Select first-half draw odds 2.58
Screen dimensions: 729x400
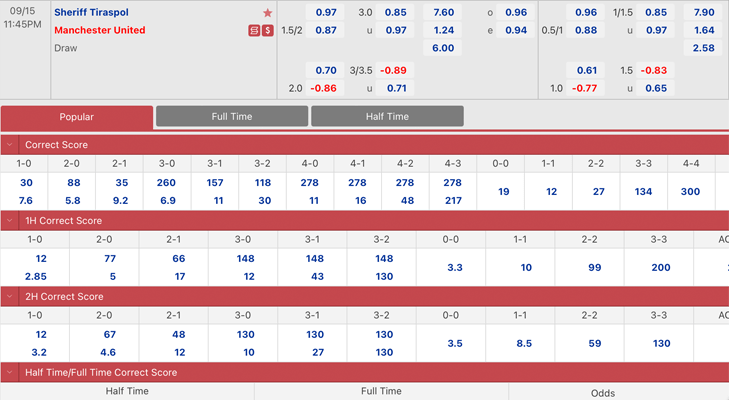coord(703,48)
